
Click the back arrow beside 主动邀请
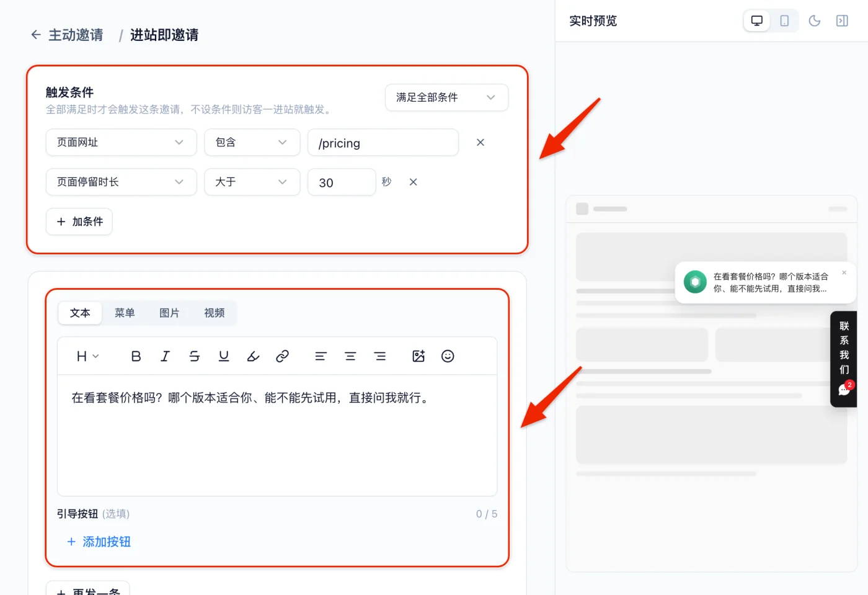click(36, 35)
